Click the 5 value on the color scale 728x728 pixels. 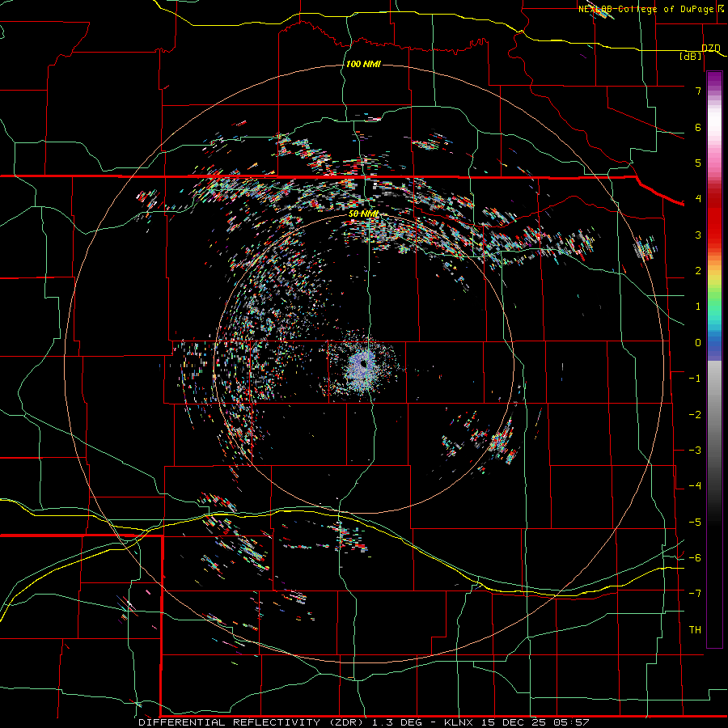698,163
